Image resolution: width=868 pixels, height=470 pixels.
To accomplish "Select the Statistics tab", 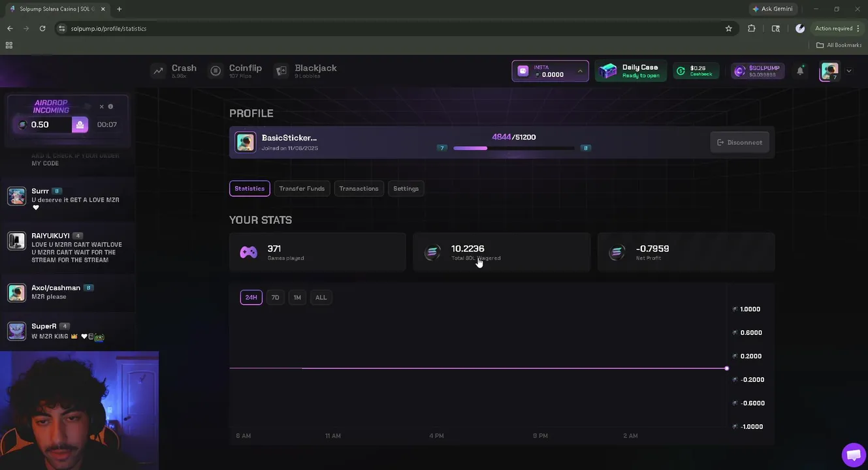I will point(249,189).
